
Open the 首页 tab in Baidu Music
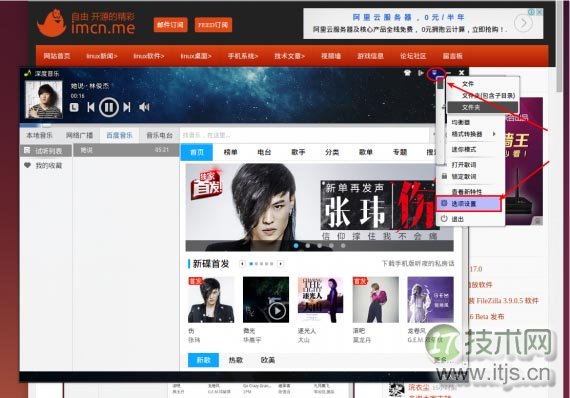pos(197,152)
